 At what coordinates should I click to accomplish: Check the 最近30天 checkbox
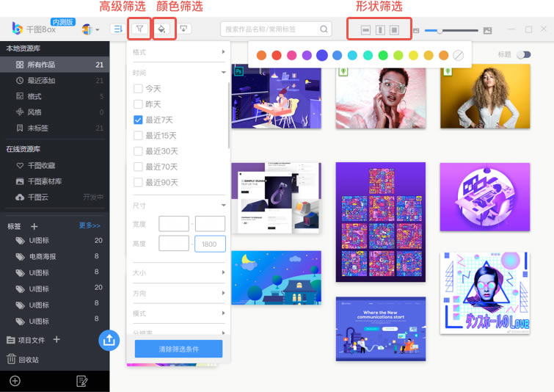tap(138, 151)
